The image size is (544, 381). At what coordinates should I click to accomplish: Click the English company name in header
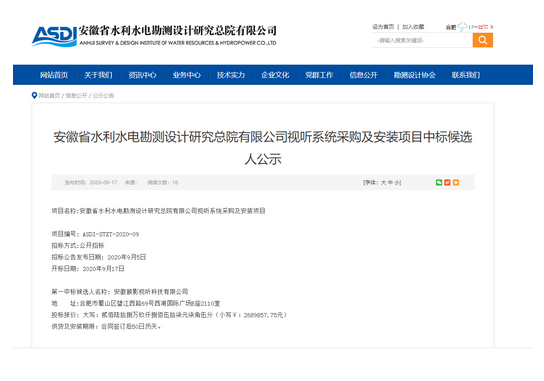(x=178, y=43)
